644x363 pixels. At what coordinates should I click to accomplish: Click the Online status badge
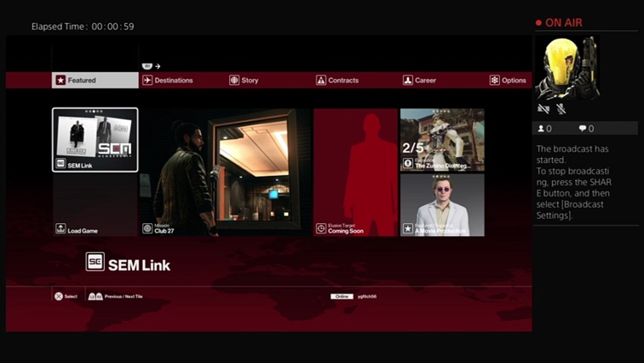(x=342, y=296)
